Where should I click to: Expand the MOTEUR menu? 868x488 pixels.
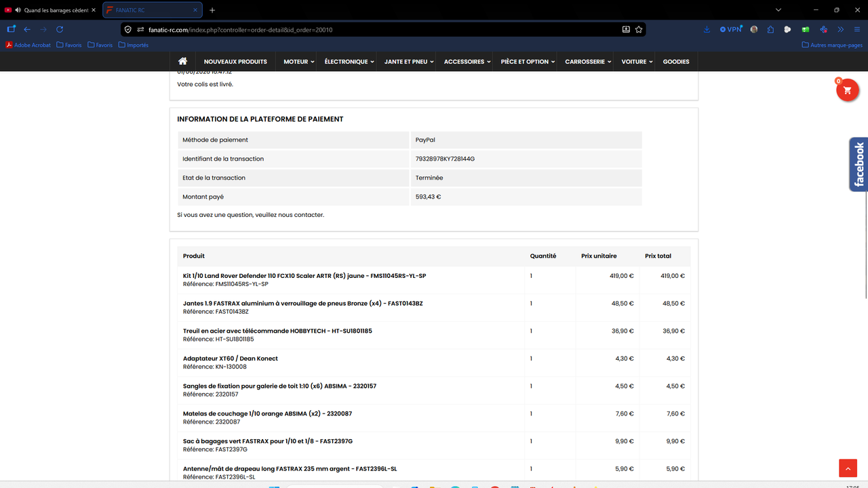coord(299,62)
